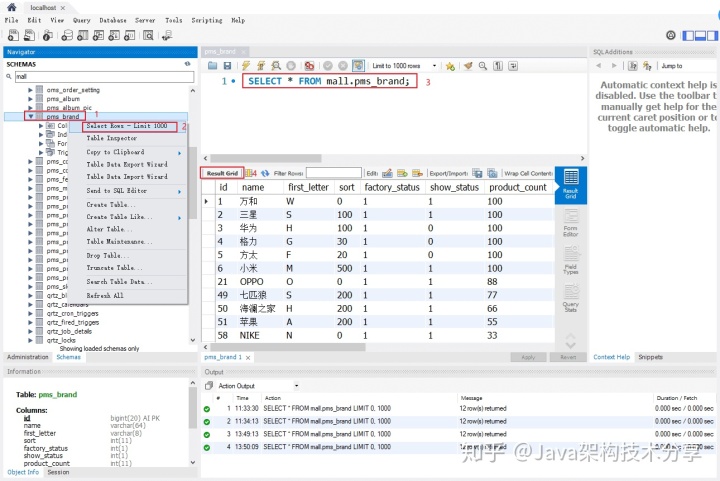Toggle word wrap in SQL editor
The height and width of the screenshot is (481, 720).
[x=513, y=66]
